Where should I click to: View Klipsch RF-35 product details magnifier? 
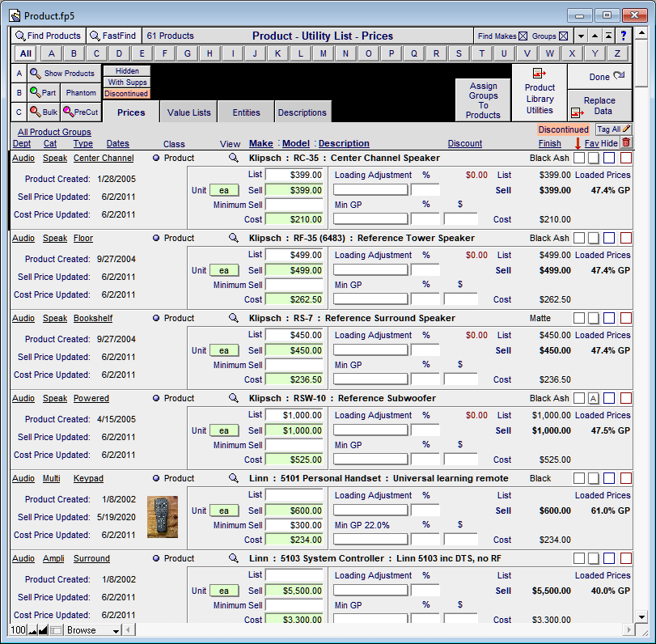click(234, 238)
